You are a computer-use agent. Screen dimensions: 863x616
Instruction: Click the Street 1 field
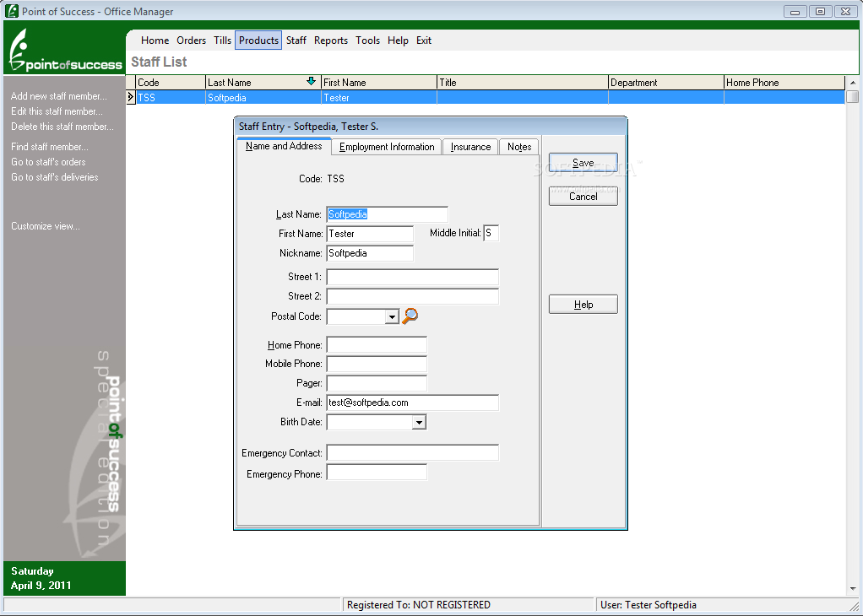413,277
